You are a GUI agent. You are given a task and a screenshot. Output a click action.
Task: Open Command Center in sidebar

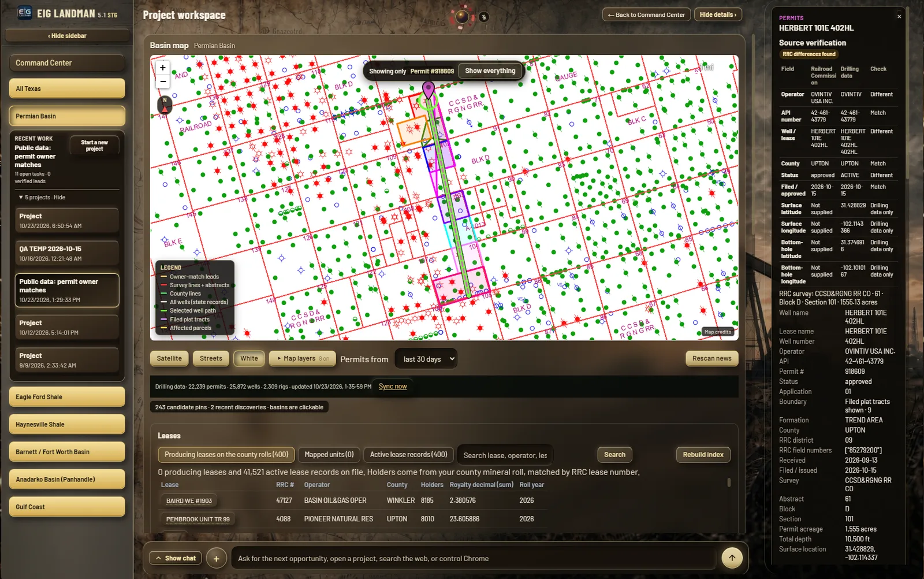point(67,63)
